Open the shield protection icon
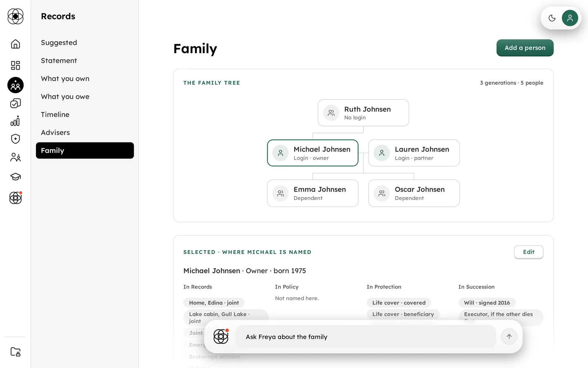The height and width of the screenshot is (368, 588). pos(15,139)
